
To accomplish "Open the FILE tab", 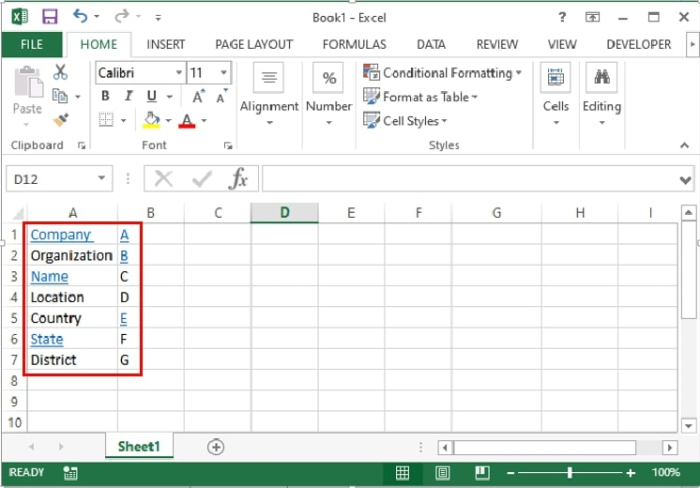I will point(32,44).
